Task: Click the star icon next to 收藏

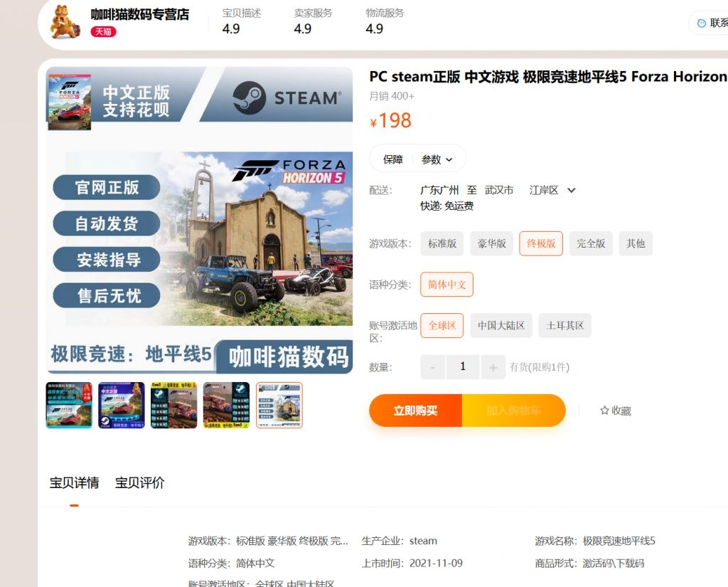Action: coord(604,411)
